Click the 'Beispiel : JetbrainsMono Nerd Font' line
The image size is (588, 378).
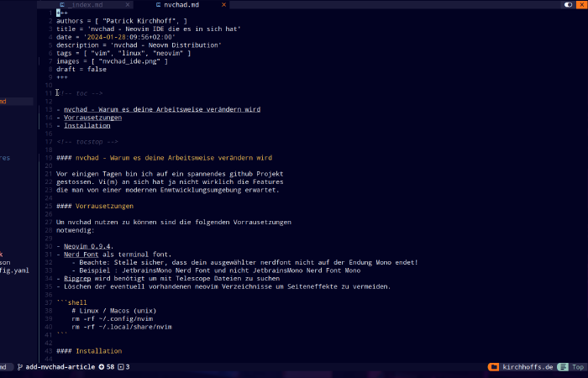216,270
